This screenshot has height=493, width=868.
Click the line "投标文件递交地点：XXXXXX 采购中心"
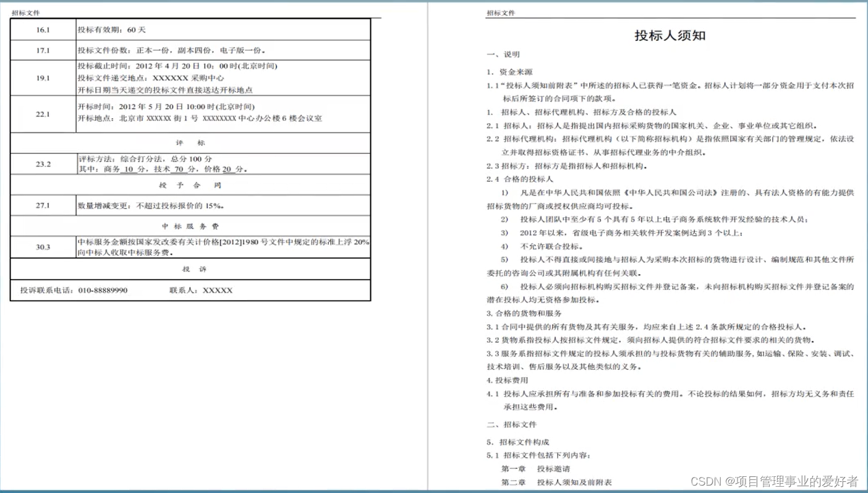click(151, 78)
